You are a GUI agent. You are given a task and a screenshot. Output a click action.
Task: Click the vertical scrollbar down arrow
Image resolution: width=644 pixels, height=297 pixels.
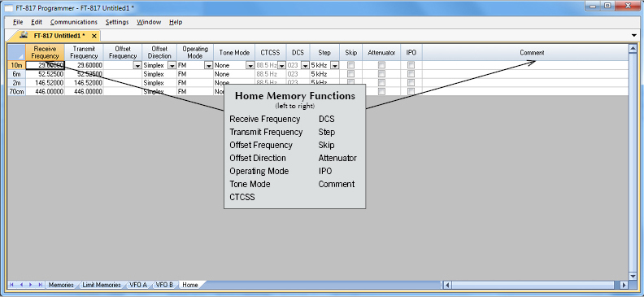point(633,276)
